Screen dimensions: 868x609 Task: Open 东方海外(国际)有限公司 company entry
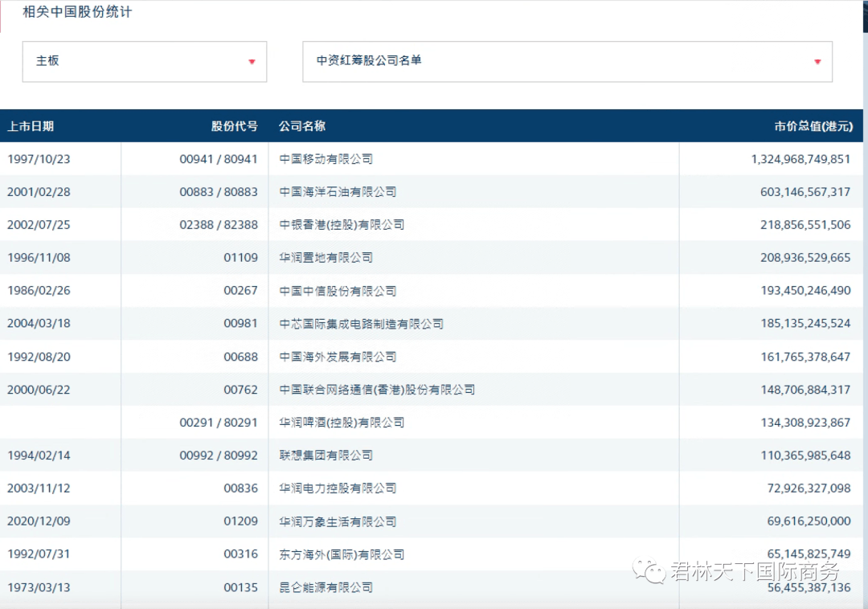[x=342, y=554]
